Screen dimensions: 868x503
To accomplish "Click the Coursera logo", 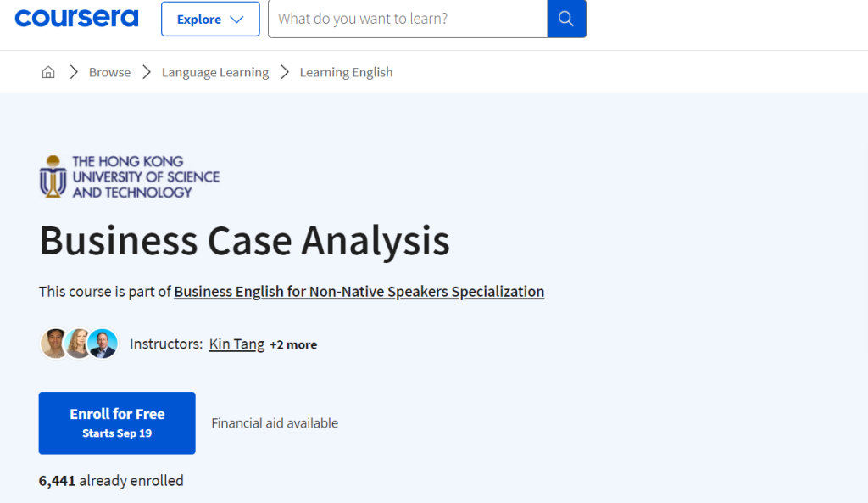I will coord(76,19).
